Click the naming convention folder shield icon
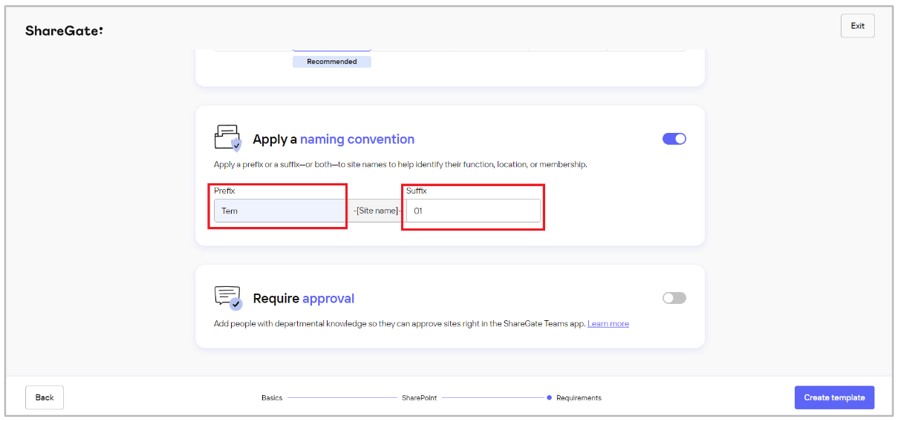Image resolution: width=899 pixels, height=421 pixels. (x=228, y=138)
